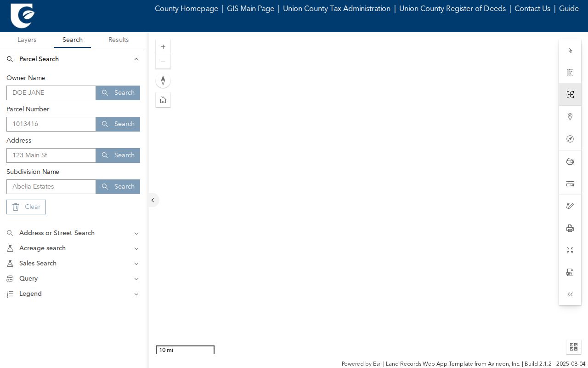Open the draw pencil tool
Screen dimensions: 588x368
[570, 206]
